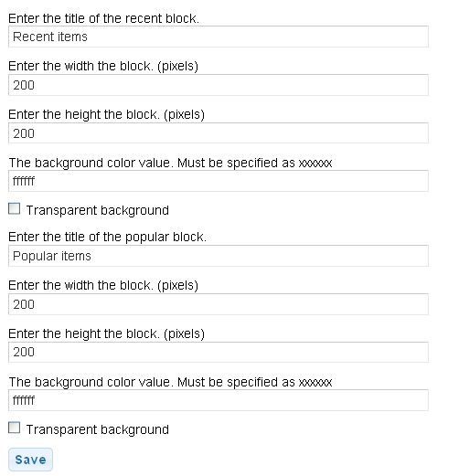Image resolution: width=459 pixels, height=476 pixels.
Task: Click the width label above the Popular items title
Action: pyautogui.click(x=103, y=66)
